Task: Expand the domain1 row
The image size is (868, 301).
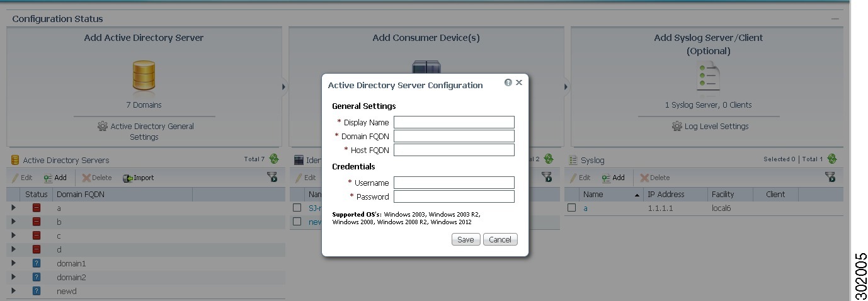Action: [x=13, y=263]
